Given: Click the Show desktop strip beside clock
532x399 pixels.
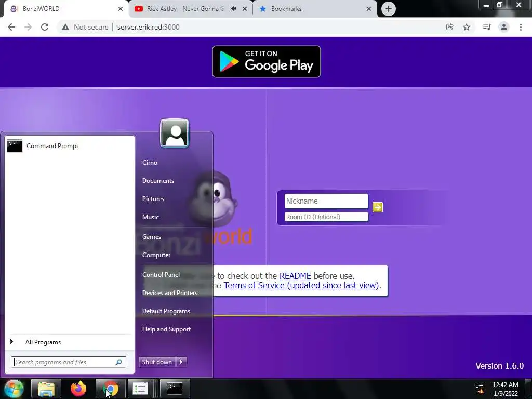Looking at the screenshot, I should [x=528, y=389].
